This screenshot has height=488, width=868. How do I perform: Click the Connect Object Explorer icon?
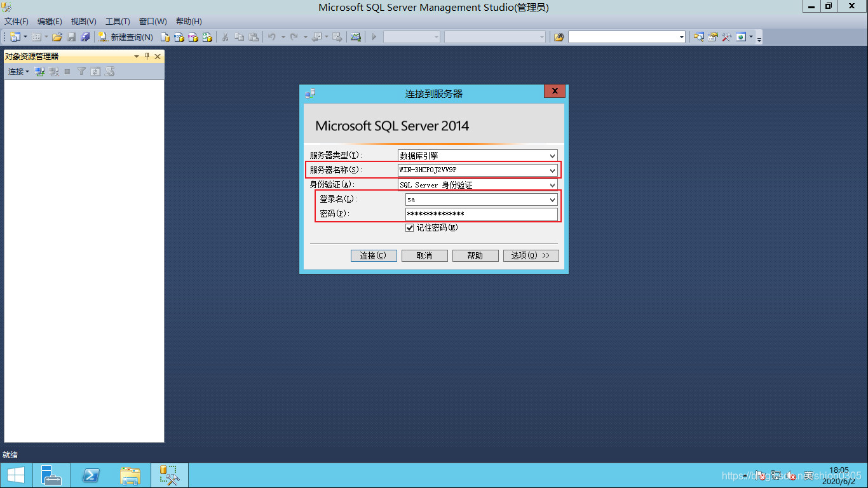(x=39, y=72)
